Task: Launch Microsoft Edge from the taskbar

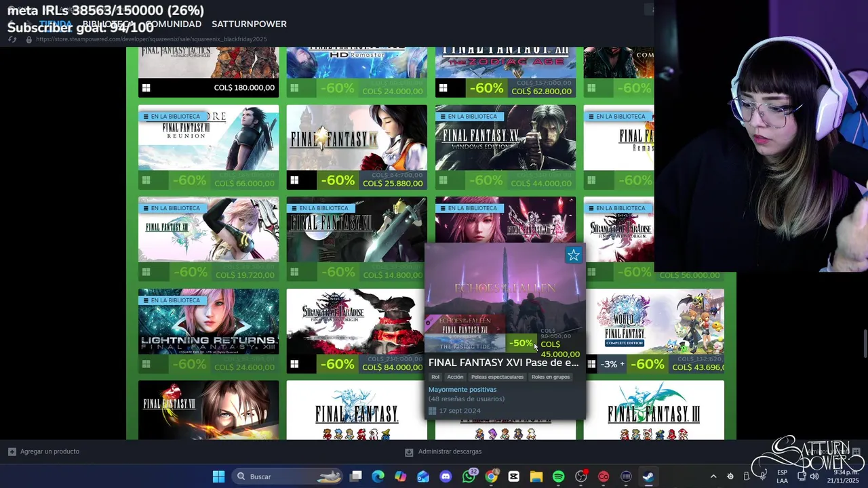Action: 378,476
